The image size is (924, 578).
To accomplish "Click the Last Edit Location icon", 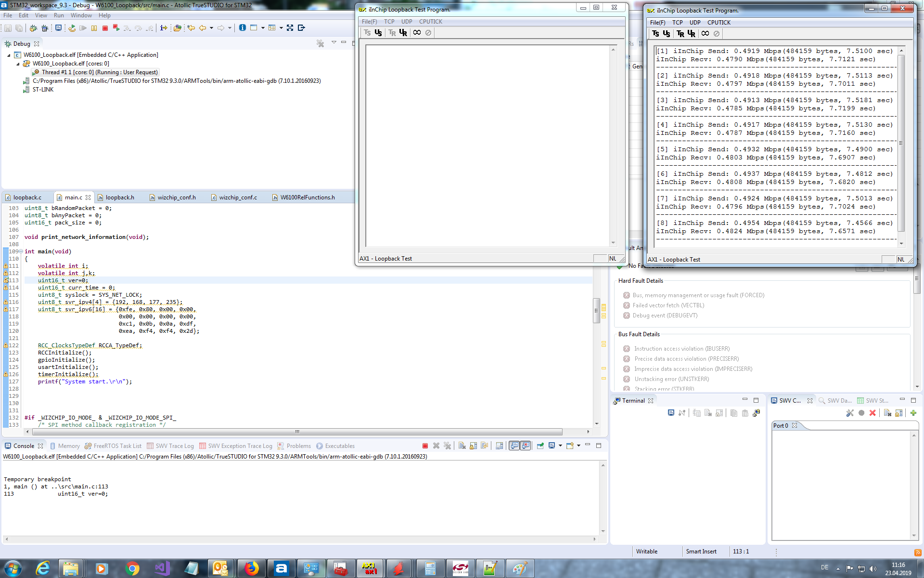I will tap(191, 28).
